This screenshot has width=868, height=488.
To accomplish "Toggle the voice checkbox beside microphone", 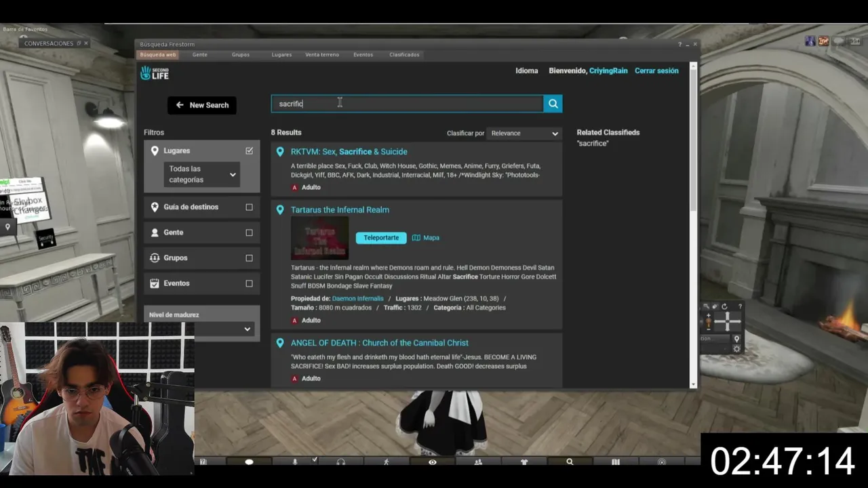I will pyautogui.click(x=315, y=460).
